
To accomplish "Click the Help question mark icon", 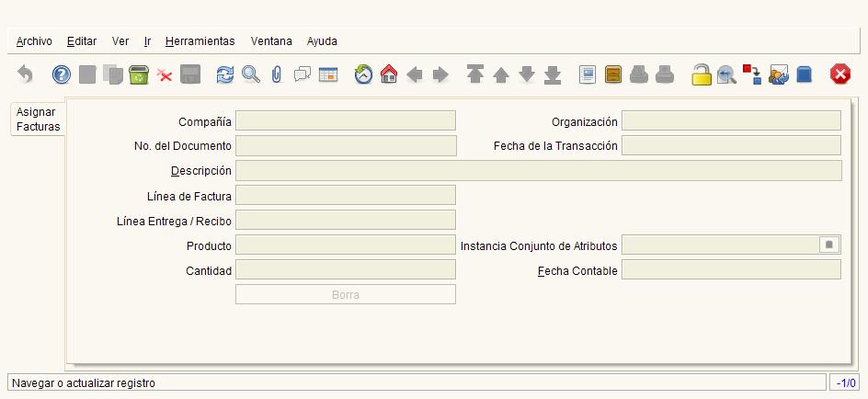I will 62,74.
